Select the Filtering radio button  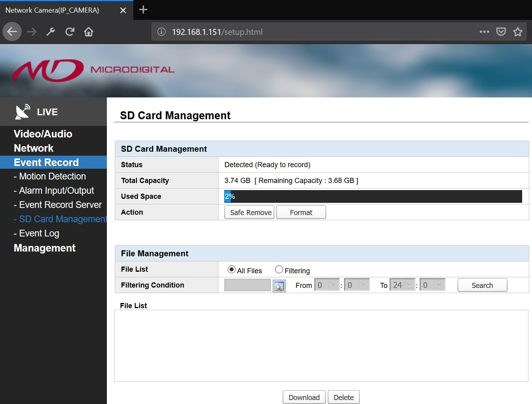[x=279, y=269]
